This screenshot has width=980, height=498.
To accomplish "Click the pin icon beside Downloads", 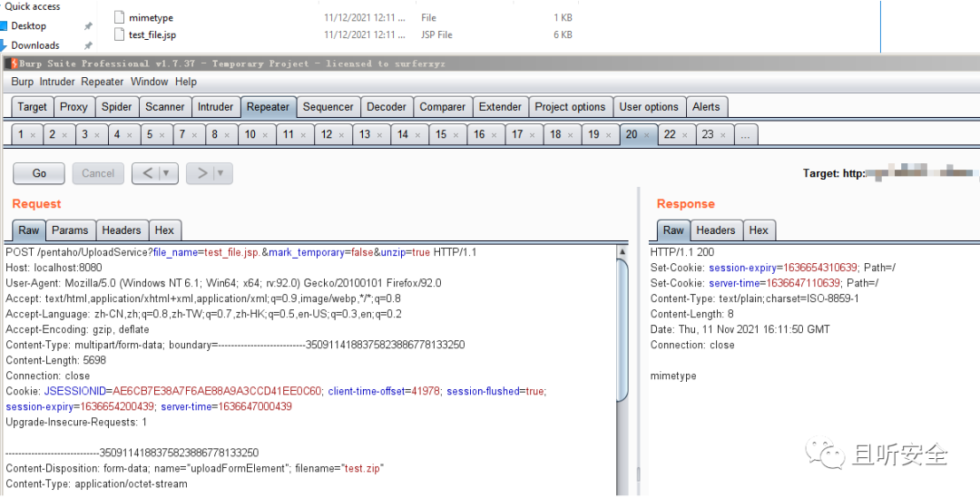I will tap(88, 45).
